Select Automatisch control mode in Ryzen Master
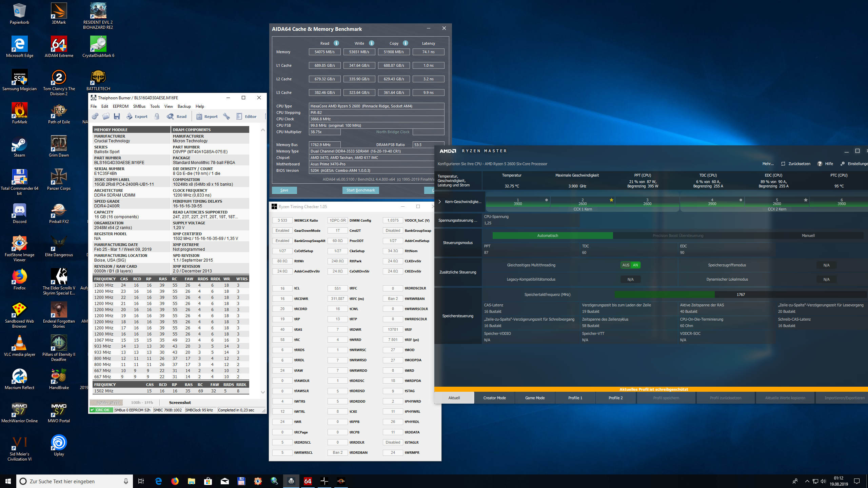This screenshot has width=868, height=488. click(547, 236)
